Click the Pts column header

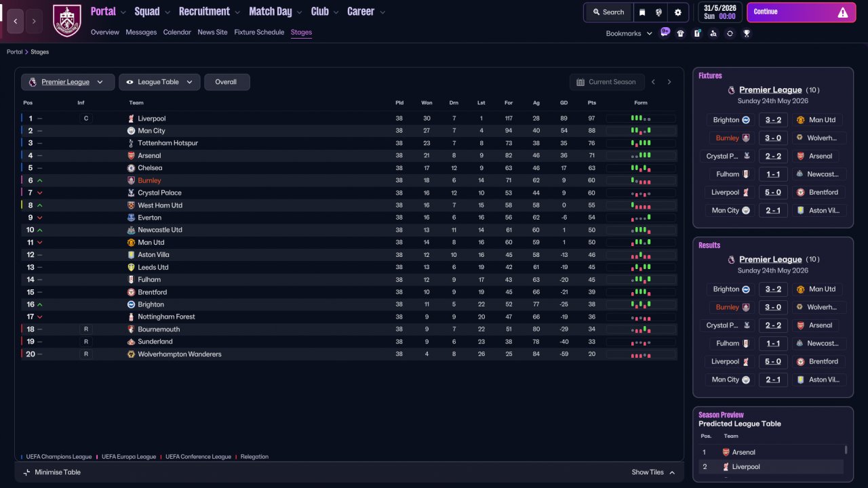(x=591, y=103)
